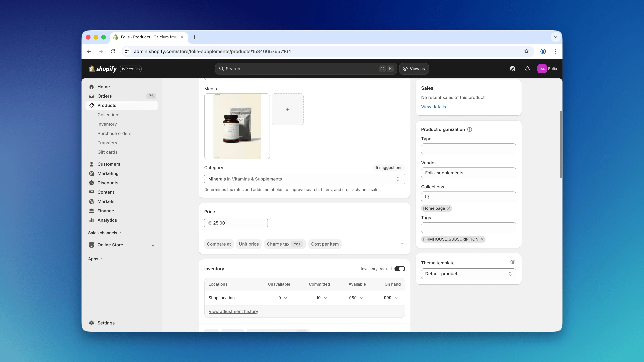This screenshot has width=644, height=362.
Task: Open the notifications bell icon
Action: tap(527, 69)
